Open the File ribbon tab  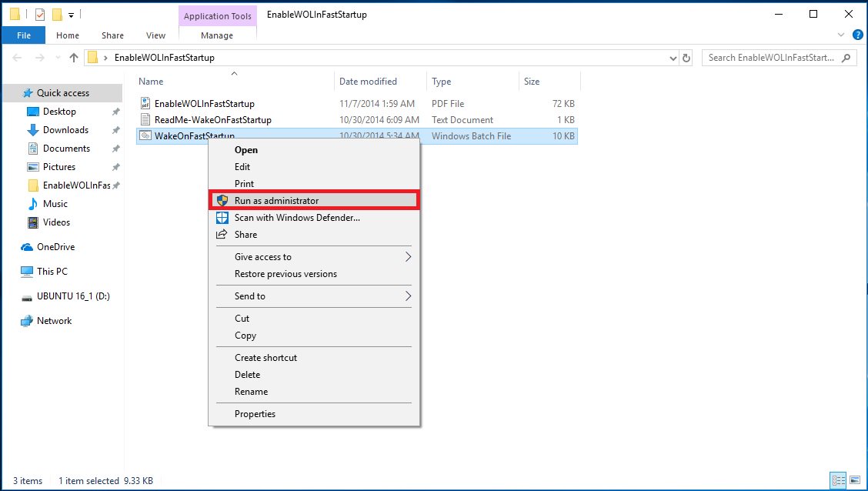[24, 35]
